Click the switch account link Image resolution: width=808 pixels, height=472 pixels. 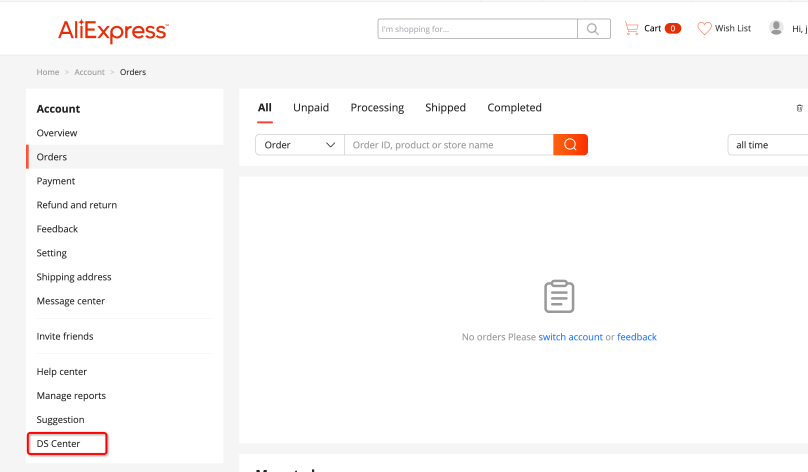coord(570,337)
